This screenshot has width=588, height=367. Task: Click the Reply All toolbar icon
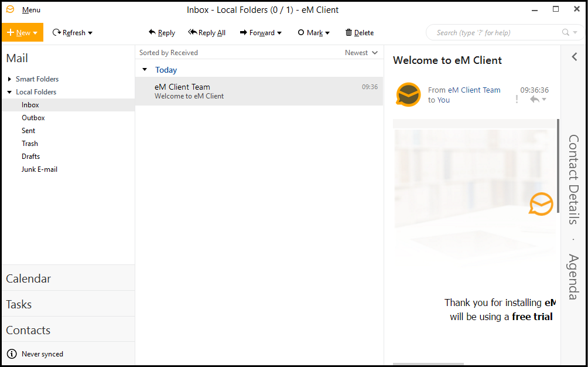point(192,33)
